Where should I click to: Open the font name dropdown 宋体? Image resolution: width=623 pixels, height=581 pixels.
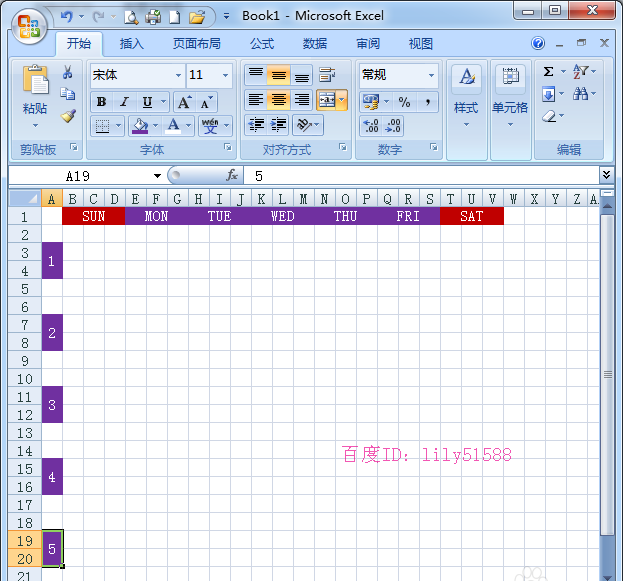click(178, 75)
